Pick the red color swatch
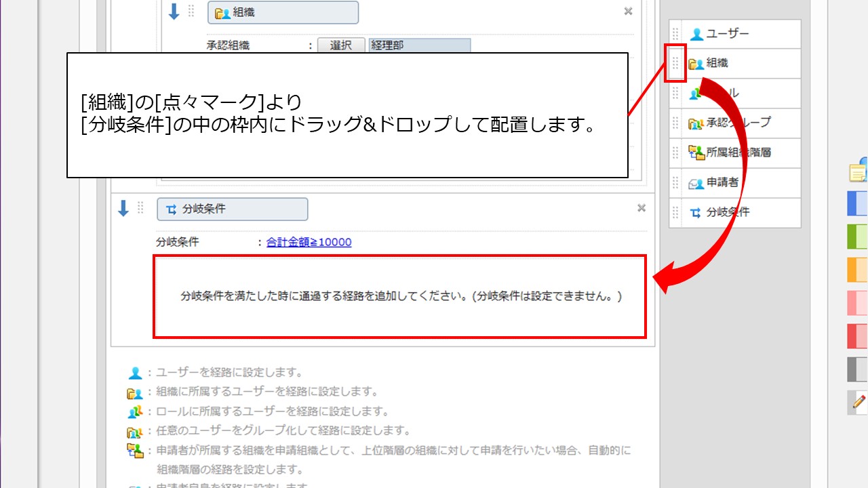 [x=858, y=336]
